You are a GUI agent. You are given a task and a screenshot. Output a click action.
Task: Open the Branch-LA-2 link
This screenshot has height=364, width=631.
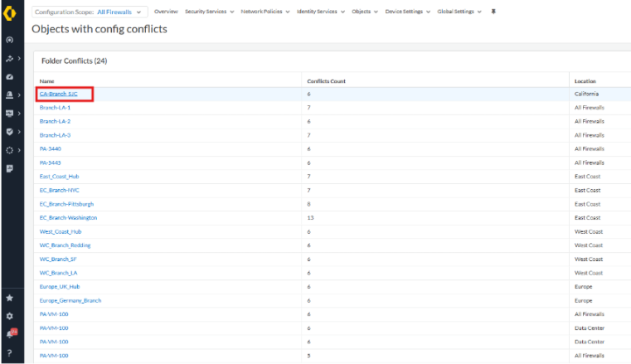tap(55, 121)
